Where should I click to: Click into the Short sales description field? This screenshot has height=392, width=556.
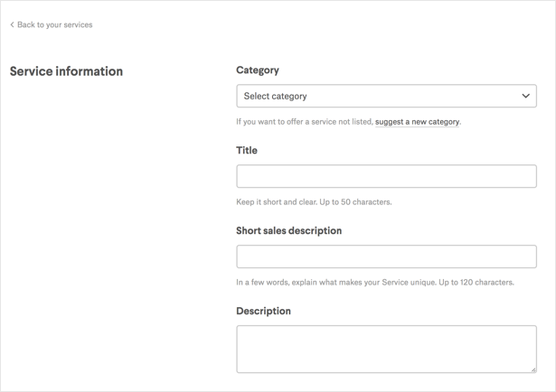[386, 257]
